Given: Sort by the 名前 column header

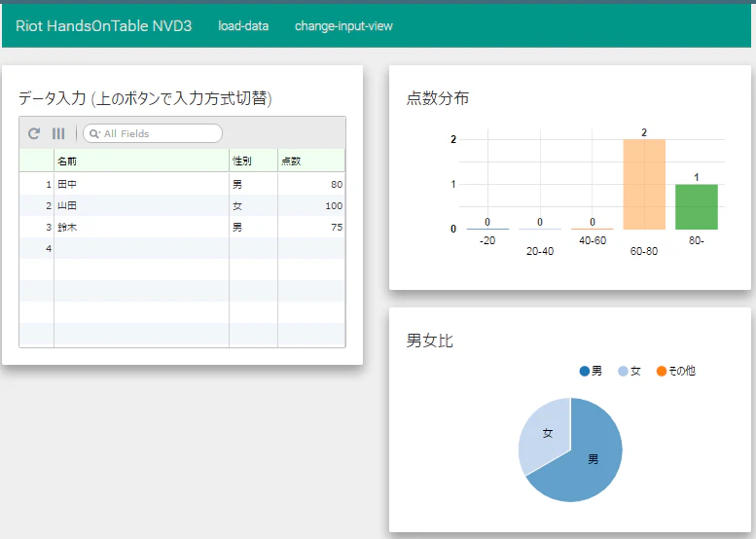Looking at the screenshot, I should pyautogui.click(x=141, y=161).
